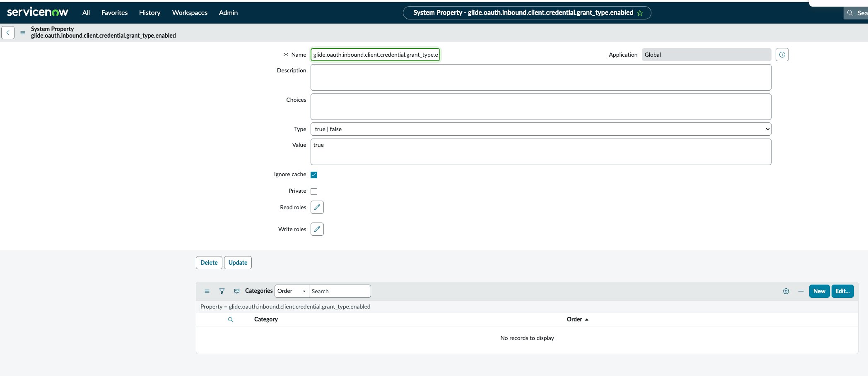
Task: Open the Write roles lock editor
Action: pyautogui.click(x=317, y=229)
